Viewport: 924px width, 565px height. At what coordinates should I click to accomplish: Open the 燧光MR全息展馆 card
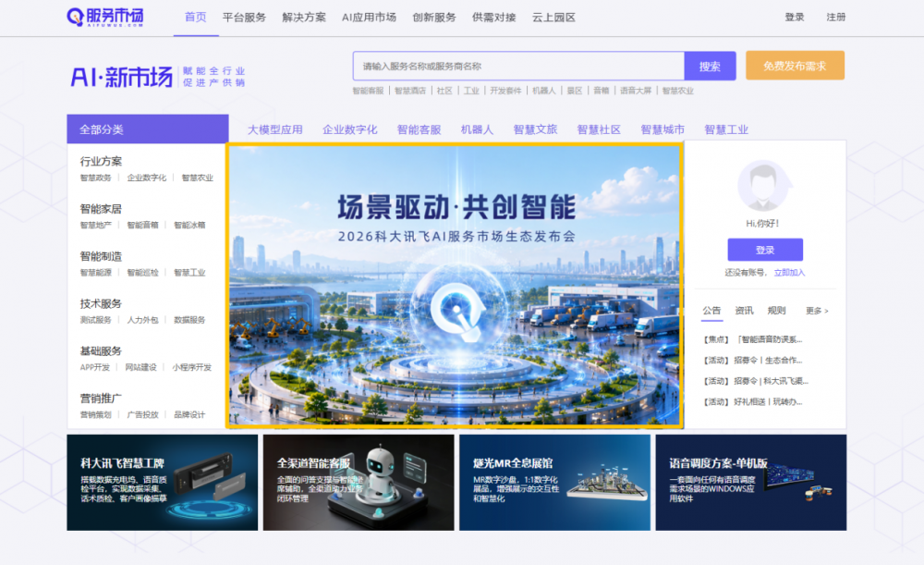pyautogui.click(x=554, y=483)
